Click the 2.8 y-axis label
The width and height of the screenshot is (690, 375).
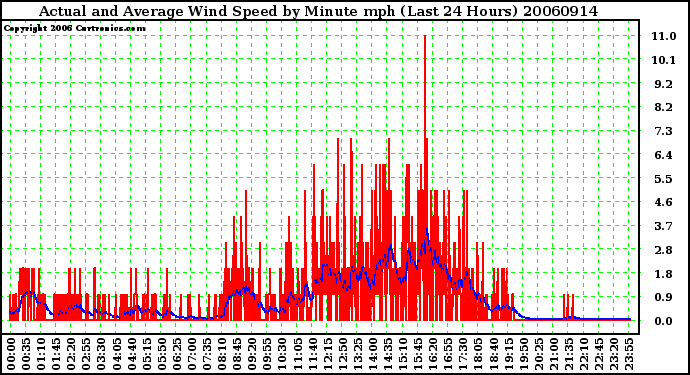(x=664, y=250)
